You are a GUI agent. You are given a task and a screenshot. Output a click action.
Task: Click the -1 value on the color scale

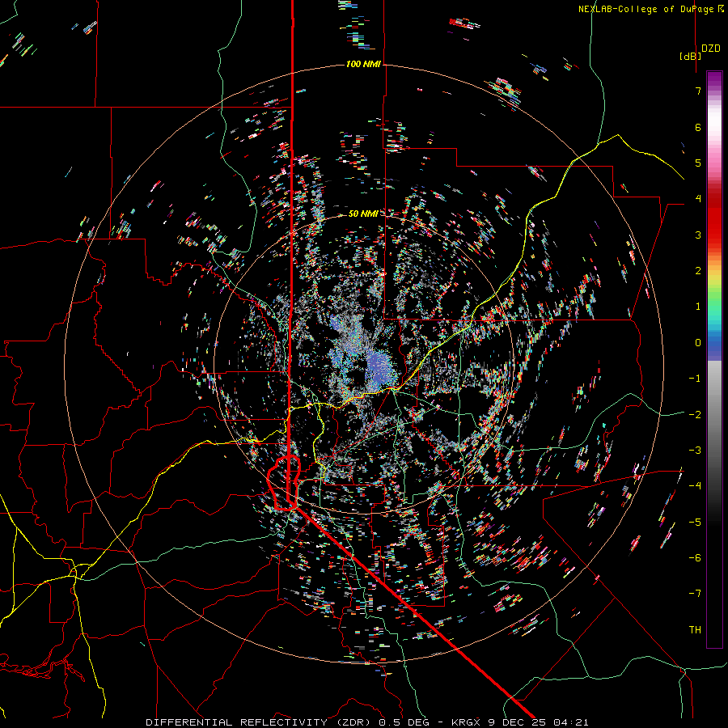[695, 379]
